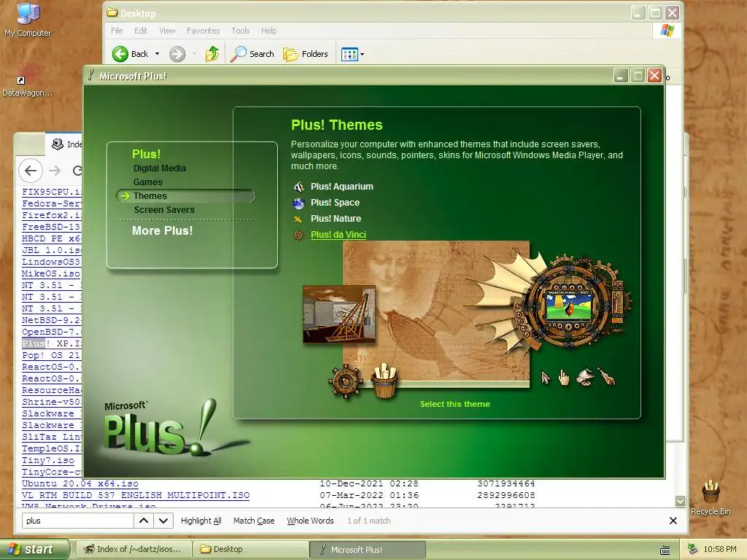Toggle Whole Words in find bar
Image resolution: width=747 pixels, height=560 pixels.
(310, 521)
